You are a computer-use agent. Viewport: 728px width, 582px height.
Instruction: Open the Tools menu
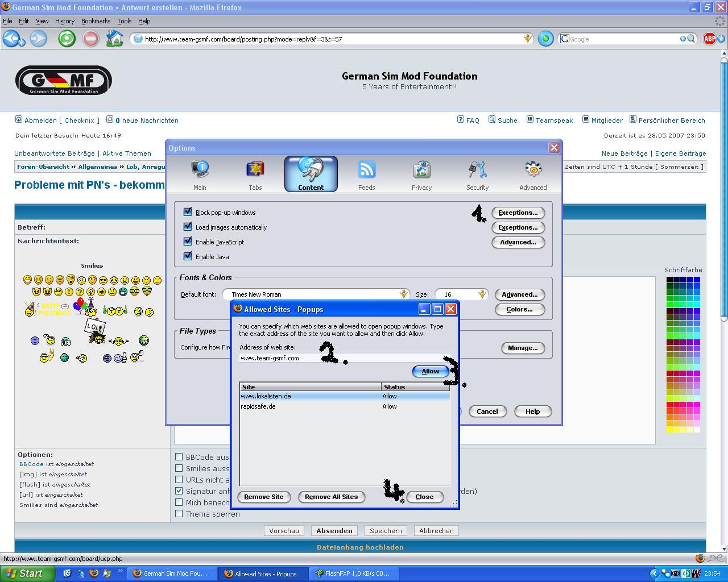[x=124, y=21]
